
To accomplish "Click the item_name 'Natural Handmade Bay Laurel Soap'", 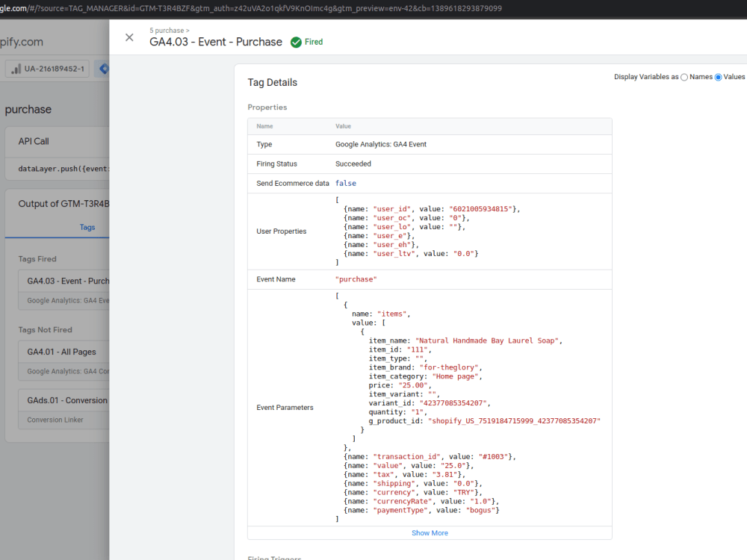I will click(487, 340).
